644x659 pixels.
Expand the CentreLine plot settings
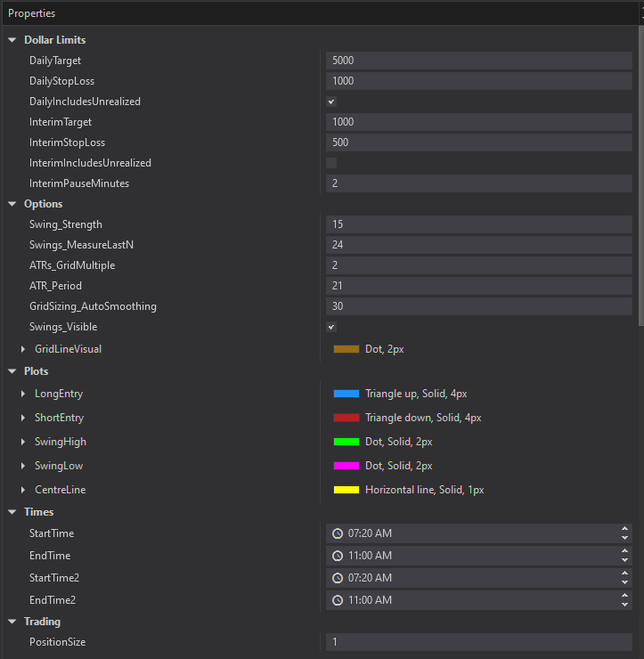click(x=23, y=490)
